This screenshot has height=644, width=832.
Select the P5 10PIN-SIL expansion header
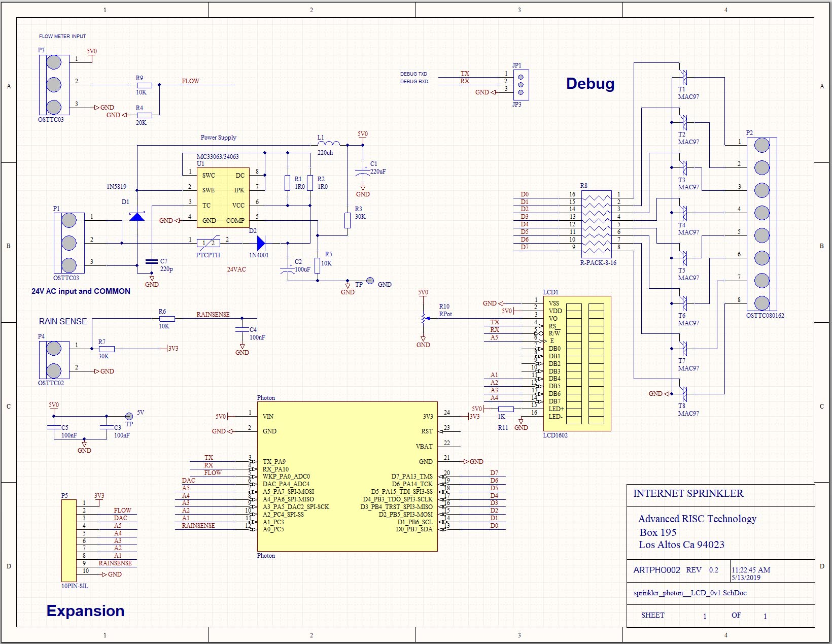click(69, 540)
